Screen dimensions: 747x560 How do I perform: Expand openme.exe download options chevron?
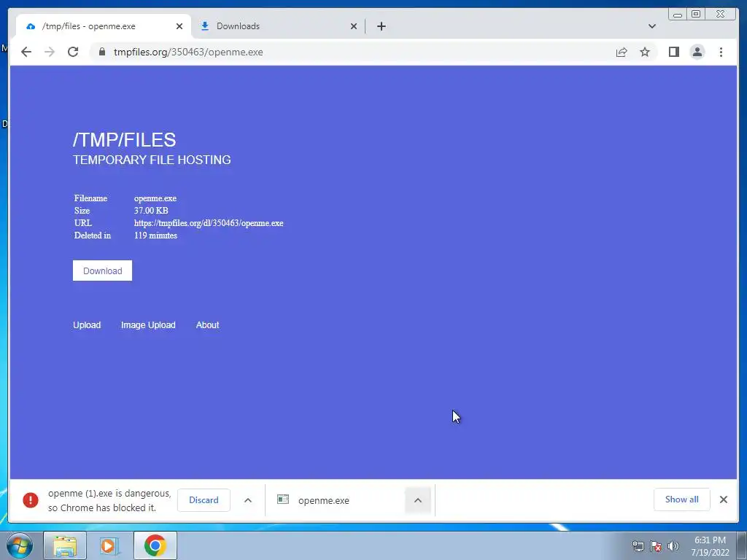tap(418, 500)
